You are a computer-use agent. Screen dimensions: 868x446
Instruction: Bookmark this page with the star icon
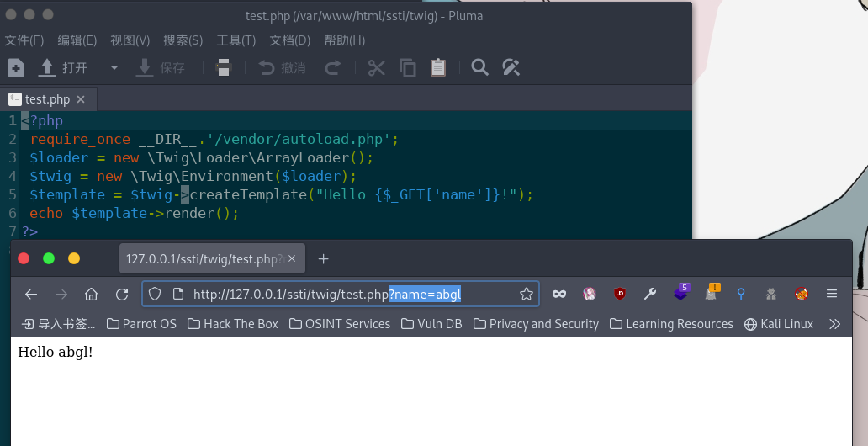pos(527,294)
